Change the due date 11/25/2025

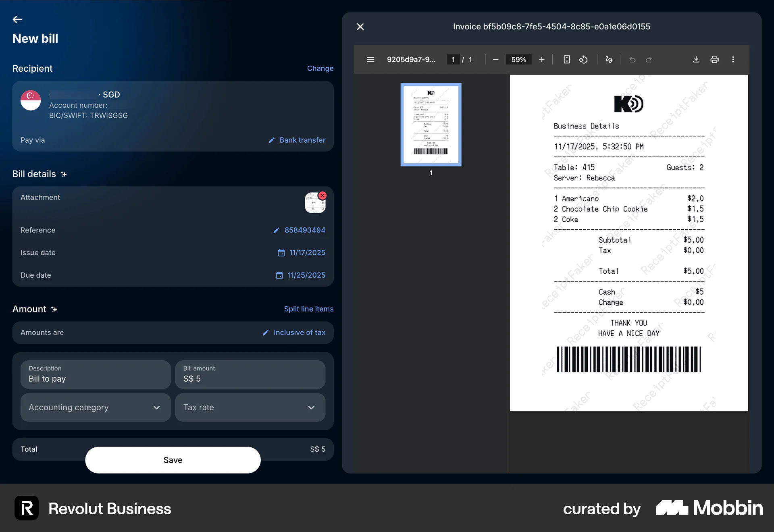306,275
